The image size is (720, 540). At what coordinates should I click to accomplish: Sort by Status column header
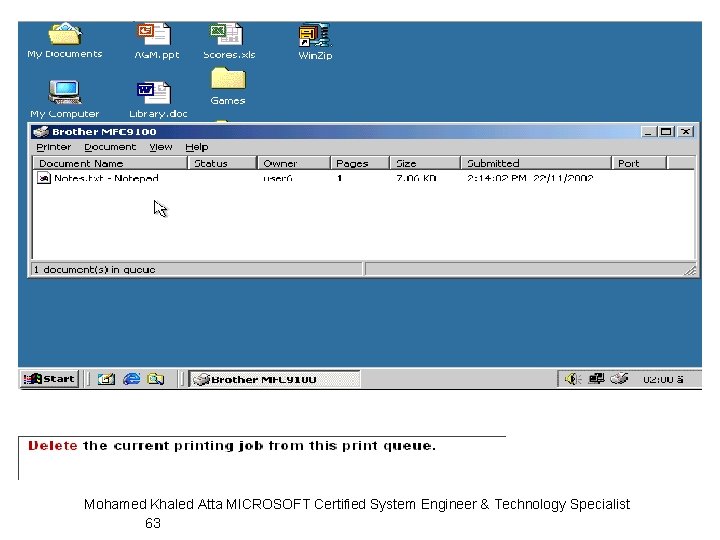click(222, 163)
